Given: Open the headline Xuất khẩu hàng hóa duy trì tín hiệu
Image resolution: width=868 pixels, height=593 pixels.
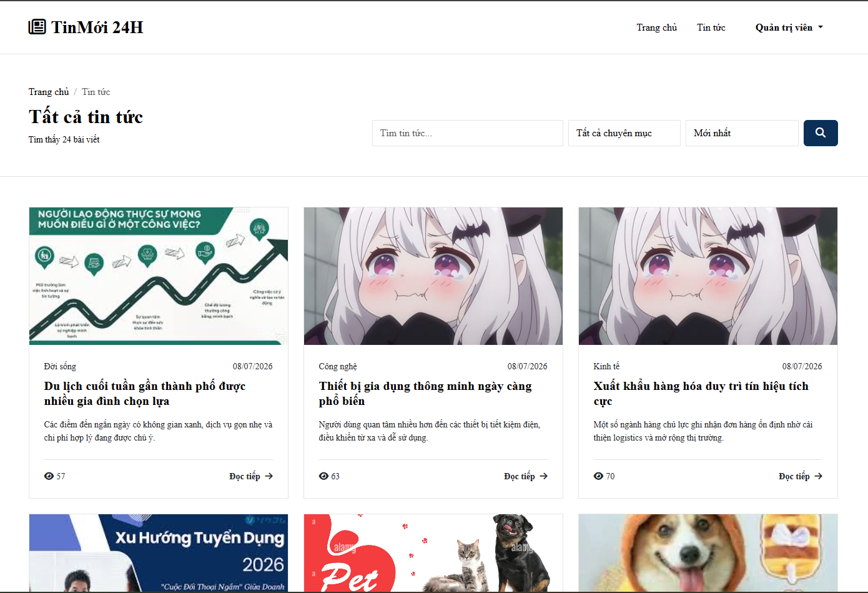Looking at the screenshot, I should (701, 394).
